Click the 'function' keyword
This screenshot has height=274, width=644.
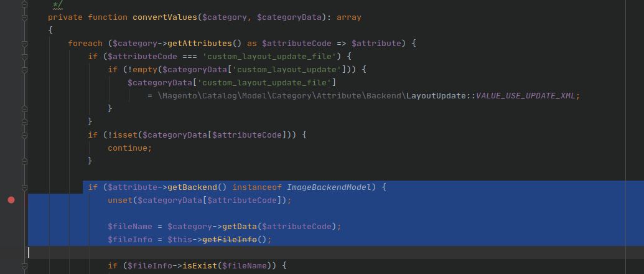click(108, 17)
